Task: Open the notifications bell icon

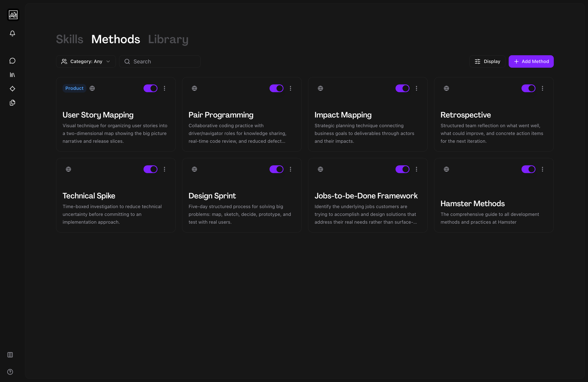Action: [x=12, y=33]
